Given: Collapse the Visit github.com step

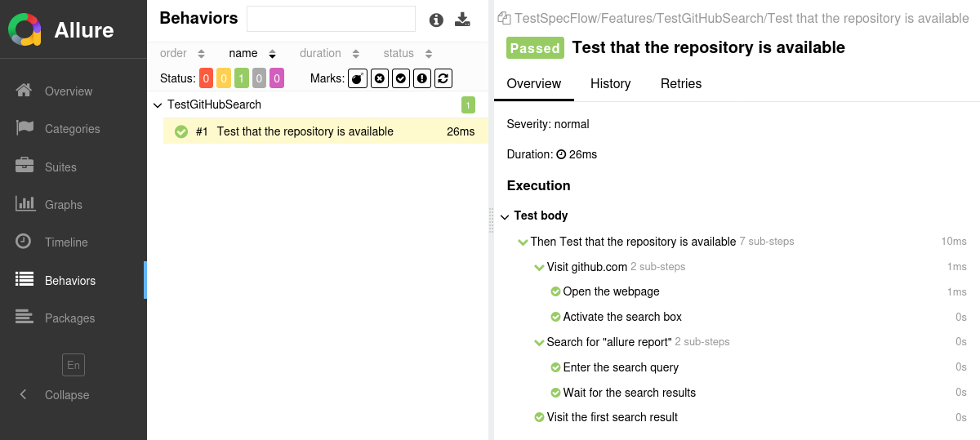Looking at the screenshot, I should 540,267.
